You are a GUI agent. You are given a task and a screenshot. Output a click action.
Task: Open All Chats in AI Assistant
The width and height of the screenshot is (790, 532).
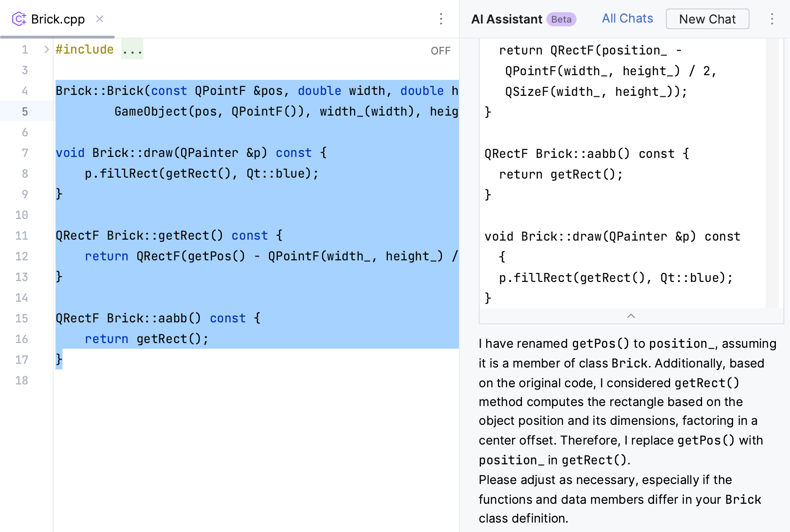[627, 18]
